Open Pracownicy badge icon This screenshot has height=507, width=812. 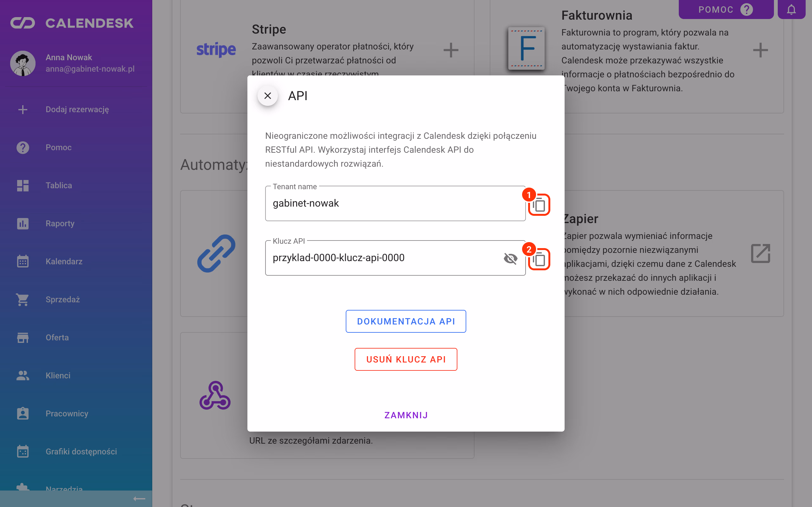point(23,414)
